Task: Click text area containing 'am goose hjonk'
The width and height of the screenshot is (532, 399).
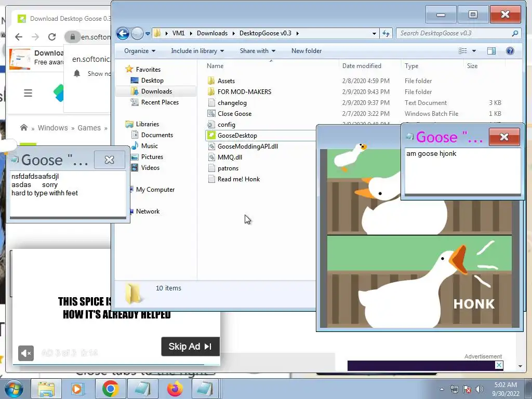Action: tap(462, 170)
